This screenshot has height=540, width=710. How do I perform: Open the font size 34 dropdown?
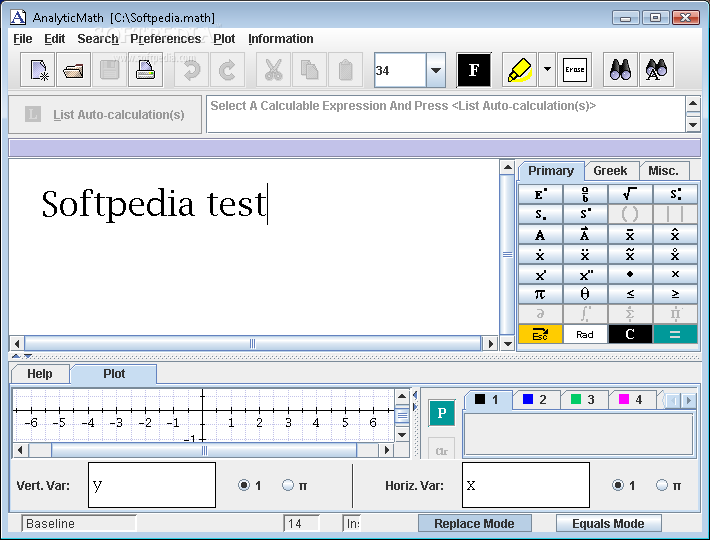click(436, 70)
